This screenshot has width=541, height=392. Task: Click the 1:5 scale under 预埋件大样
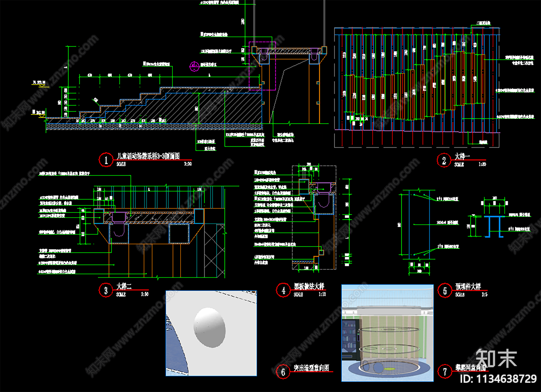pos(485,295)
